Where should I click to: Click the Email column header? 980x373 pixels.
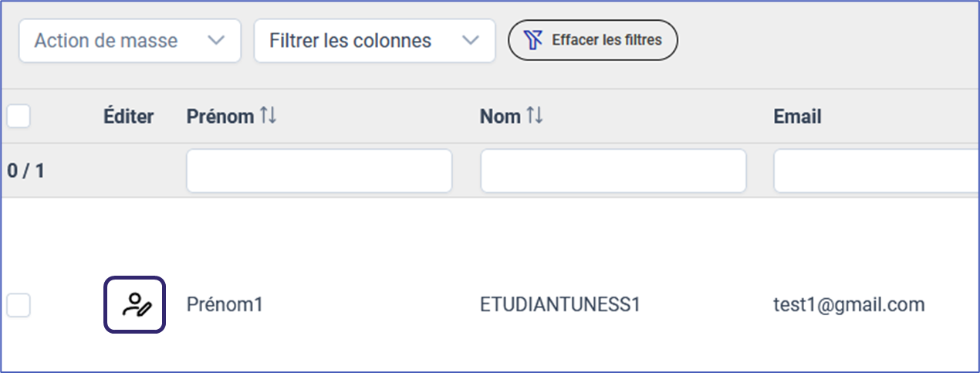pos(797,117)
